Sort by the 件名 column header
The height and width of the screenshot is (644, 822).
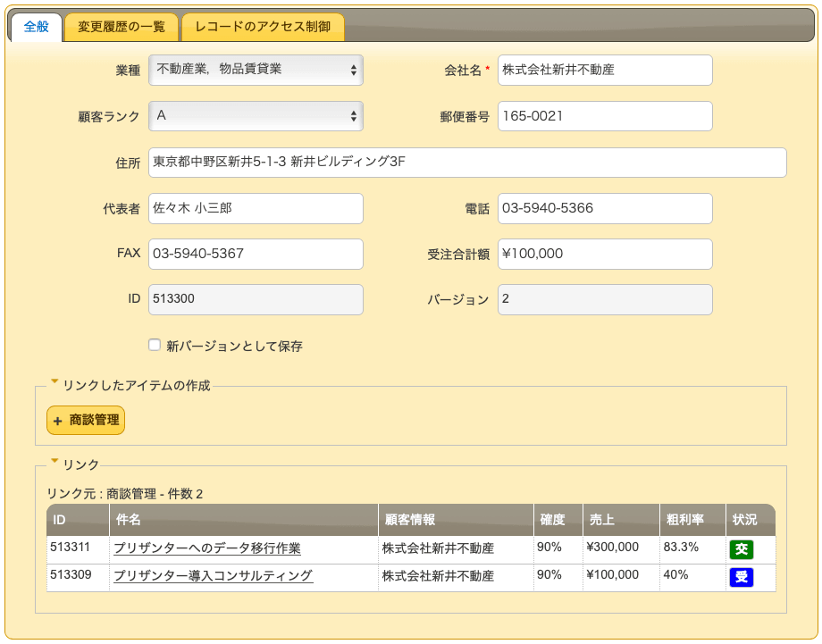pos(244,520)
